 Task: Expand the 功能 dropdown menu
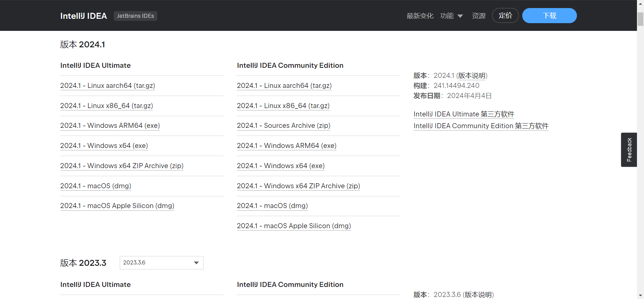(x=451, y=16)
